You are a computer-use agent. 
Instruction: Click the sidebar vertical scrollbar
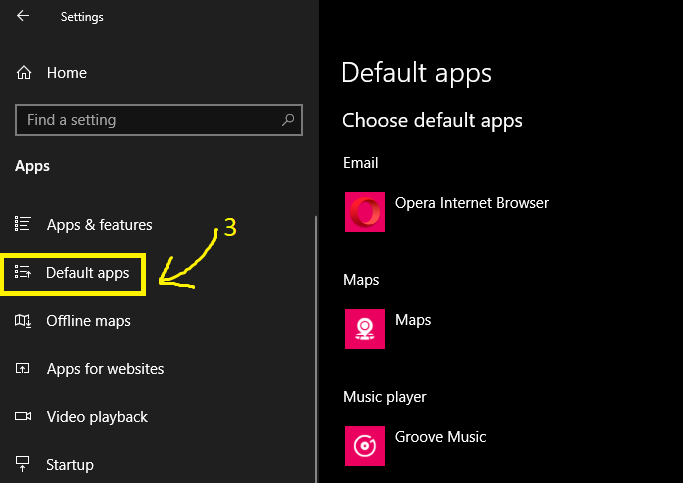tap(316, 348)
